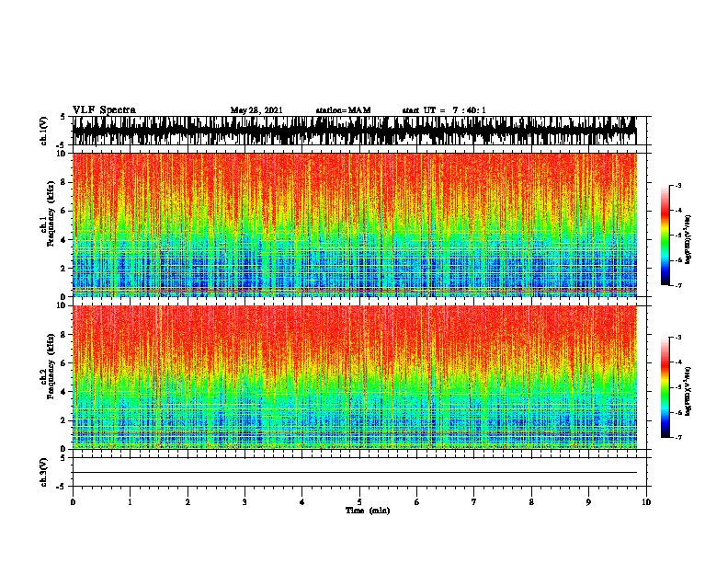Click the "8" kHz tick on ch.1 frequency axis
This screenshot has height=563, width=728.
64,182
